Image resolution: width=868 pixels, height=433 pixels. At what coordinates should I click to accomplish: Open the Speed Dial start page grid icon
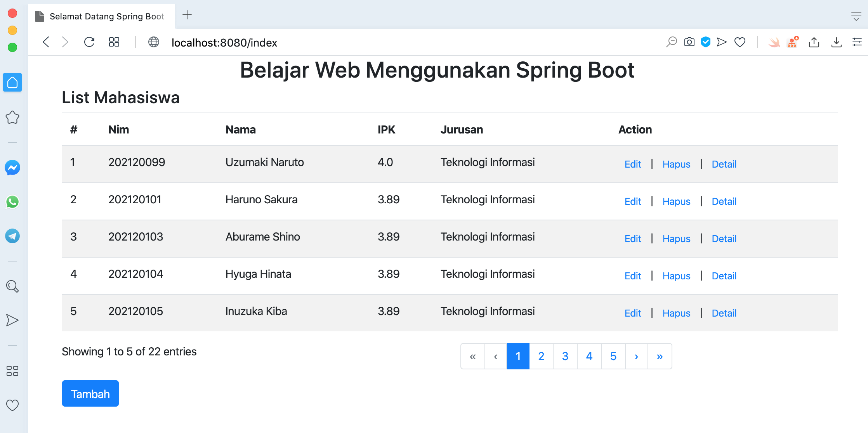point(114,42)
